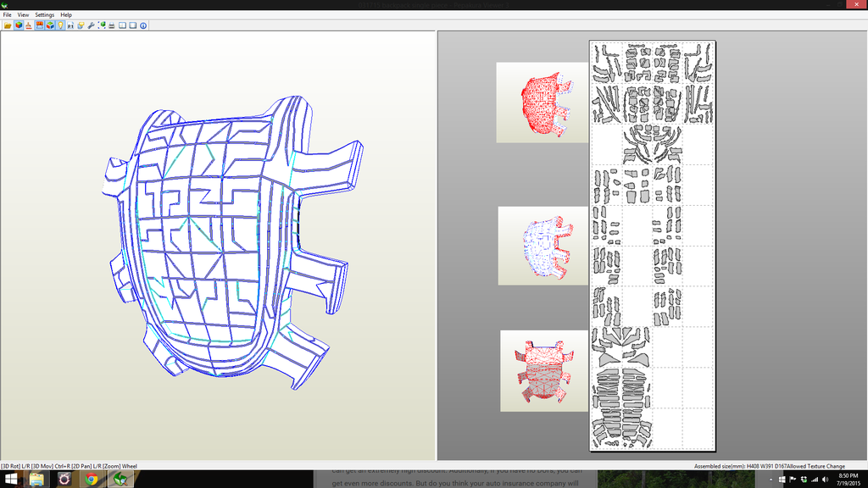
Task: Click the blue info circle icon
Action: pyautogui.click(x=143, y=25)
